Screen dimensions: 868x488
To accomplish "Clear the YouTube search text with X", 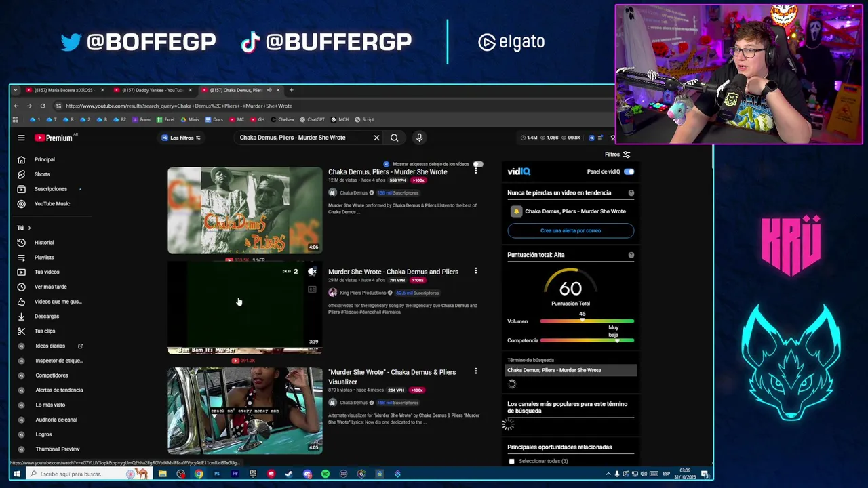I will pyautogui.click(x=376, y=138).
